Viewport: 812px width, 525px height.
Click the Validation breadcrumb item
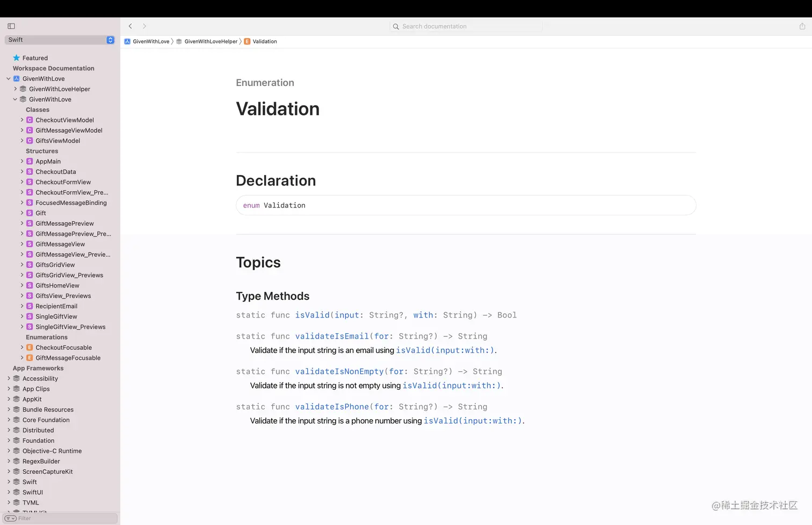260,41
